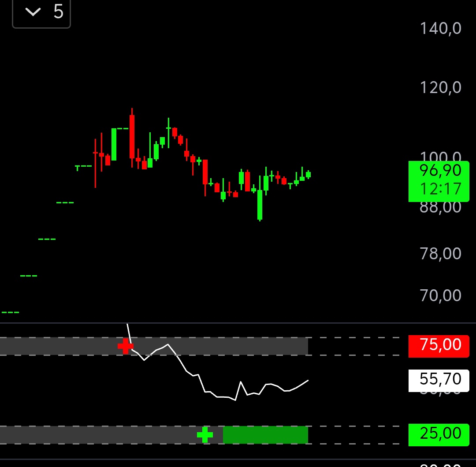Select the white 55,70 indicator value label

tap(439, 381)
